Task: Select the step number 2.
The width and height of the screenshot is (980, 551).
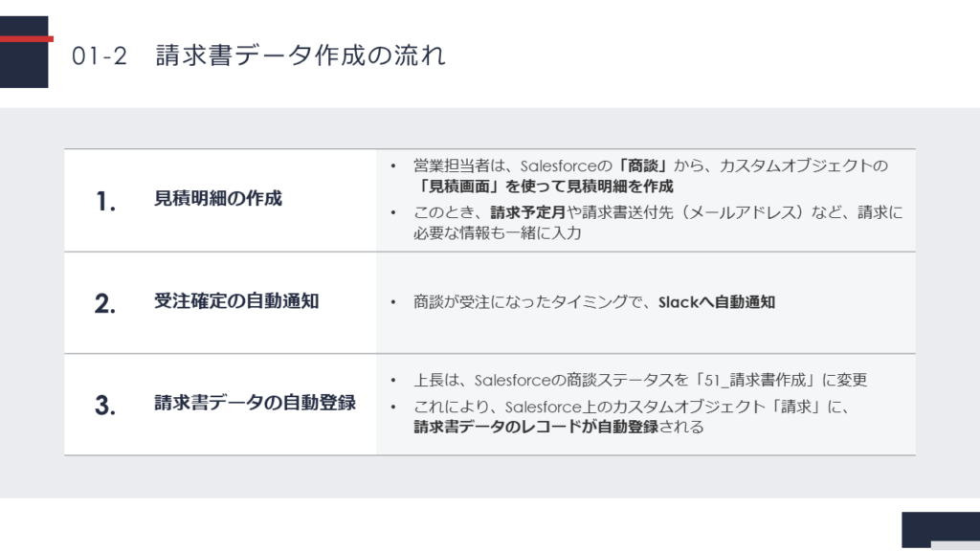Action: click(x=105, y=303)
